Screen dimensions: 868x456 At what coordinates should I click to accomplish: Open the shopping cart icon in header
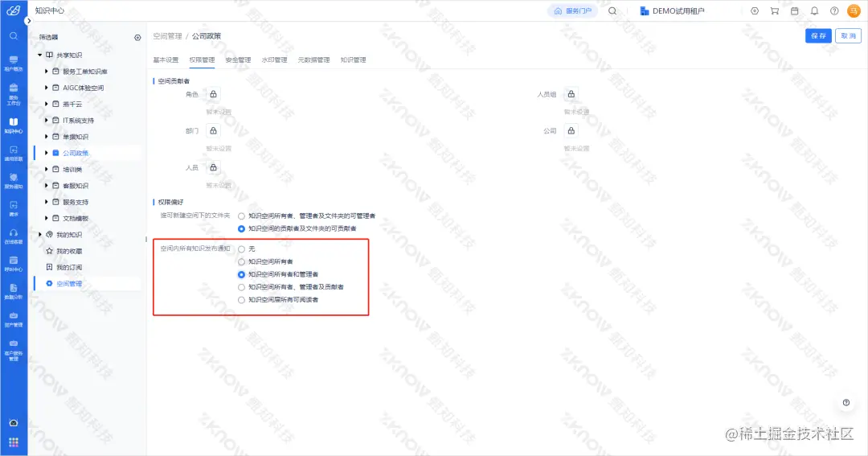[x=775, y=10]
